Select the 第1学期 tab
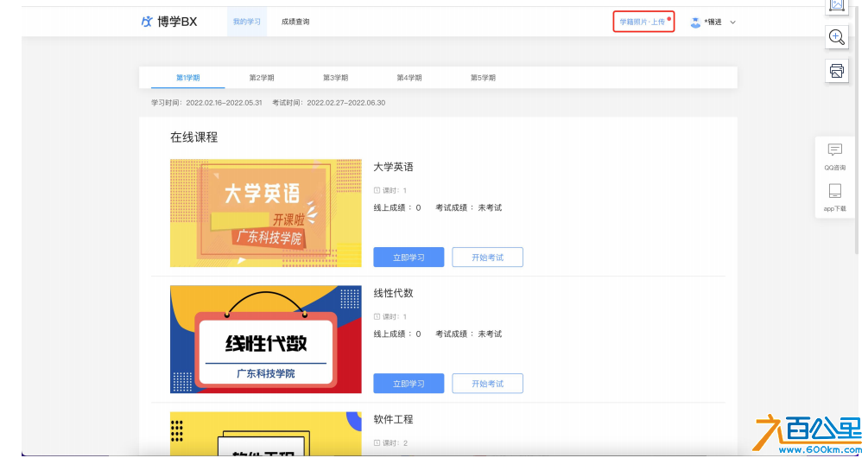The width and height of the screenshot is (868, 458). pos(187,78)
